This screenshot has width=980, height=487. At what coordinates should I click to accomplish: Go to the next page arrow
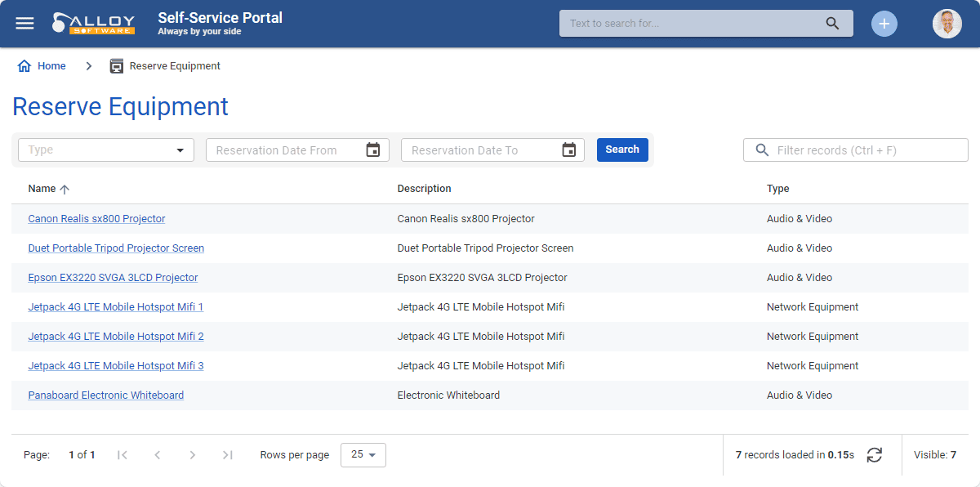click(193, 455)
